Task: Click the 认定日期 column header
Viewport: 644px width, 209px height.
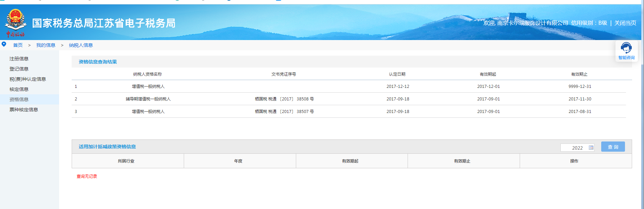Action: tap(397, 74)
